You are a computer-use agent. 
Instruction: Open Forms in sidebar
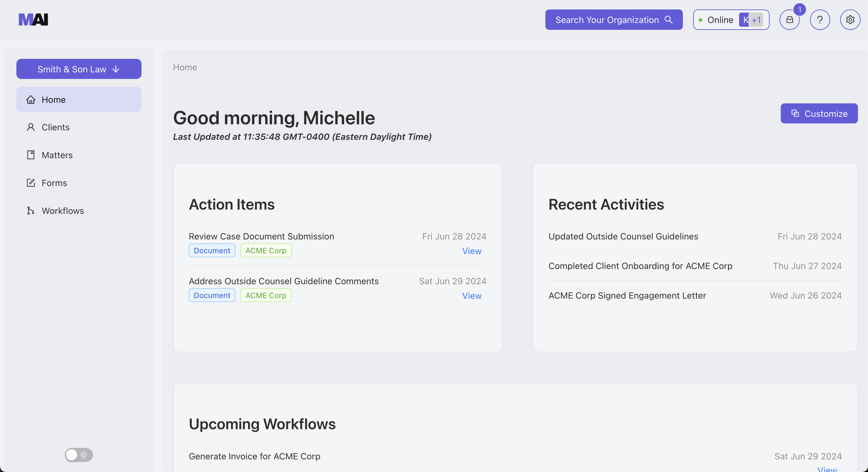54,183
